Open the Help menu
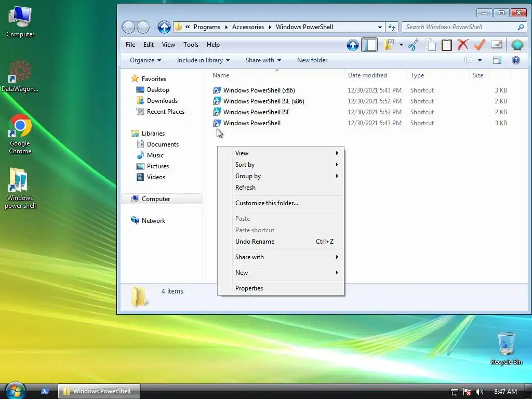The height and width of the screenshot is (399, 532). pos(213,45)
